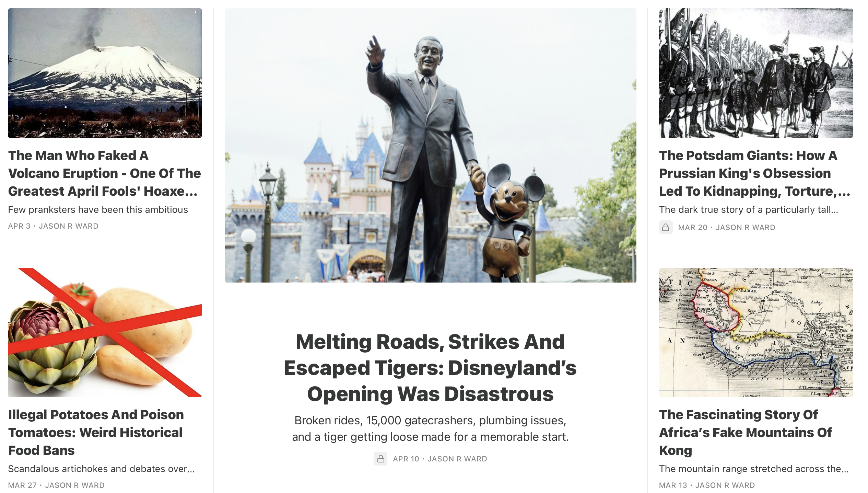Open 'The Man Who Faked A Volcano Eruption' headline

pos(104,173)
